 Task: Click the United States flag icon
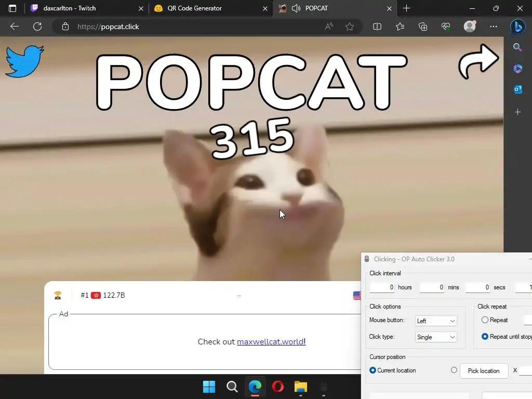pos(357,296)
